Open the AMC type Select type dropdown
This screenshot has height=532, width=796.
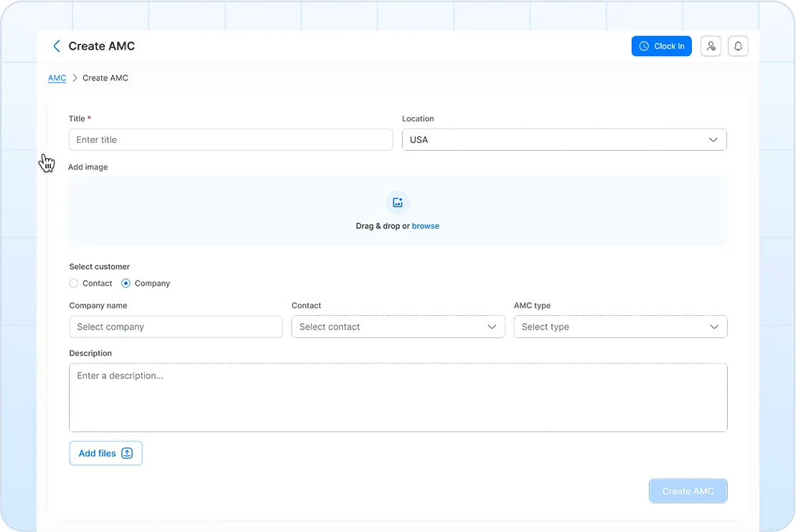[620, 327]
